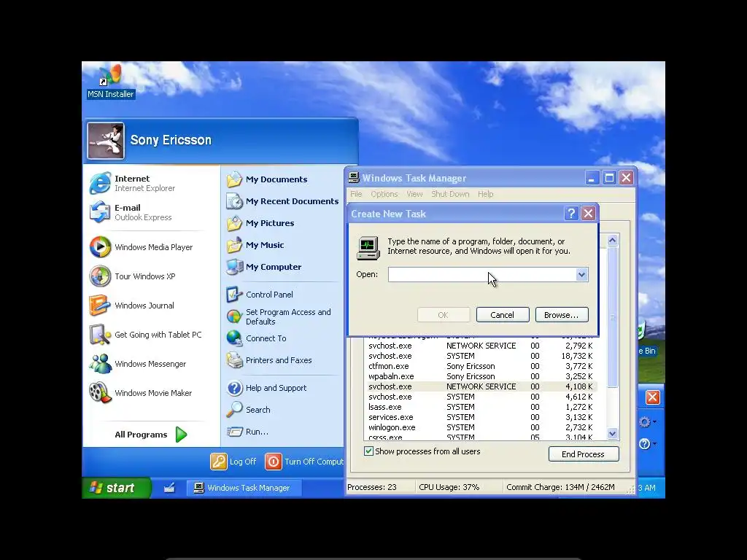Click the process list scrollbar thumb
The image size is (747, 560).
tap(613, 317)
